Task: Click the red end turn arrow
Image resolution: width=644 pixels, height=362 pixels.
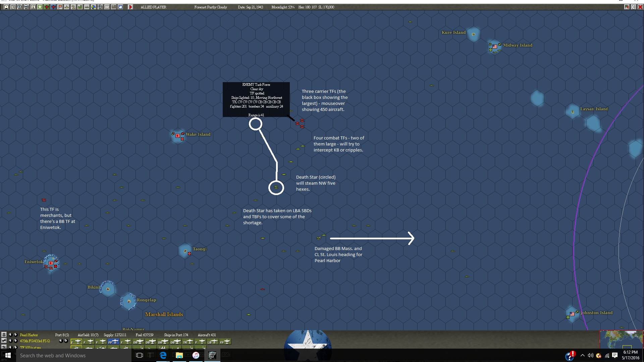Action: (130, 7)
